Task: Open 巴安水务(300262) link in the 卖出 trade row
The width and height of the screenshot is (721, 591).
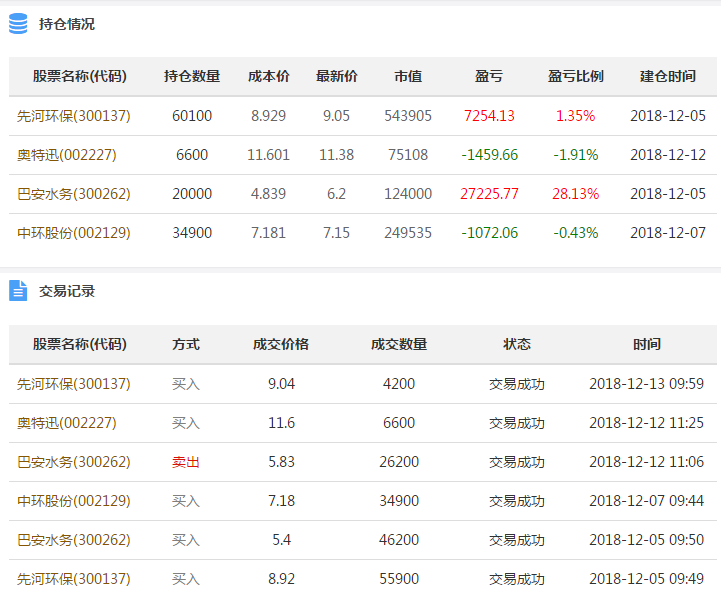Action: pyautogui.click(x=74, y=462)
